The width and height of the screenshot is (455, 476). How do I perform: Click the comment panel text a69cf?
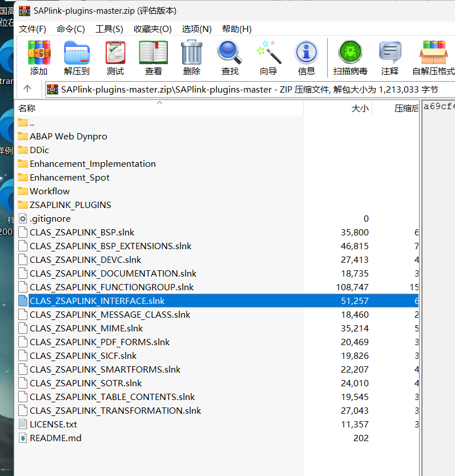[x=438, y=106]
